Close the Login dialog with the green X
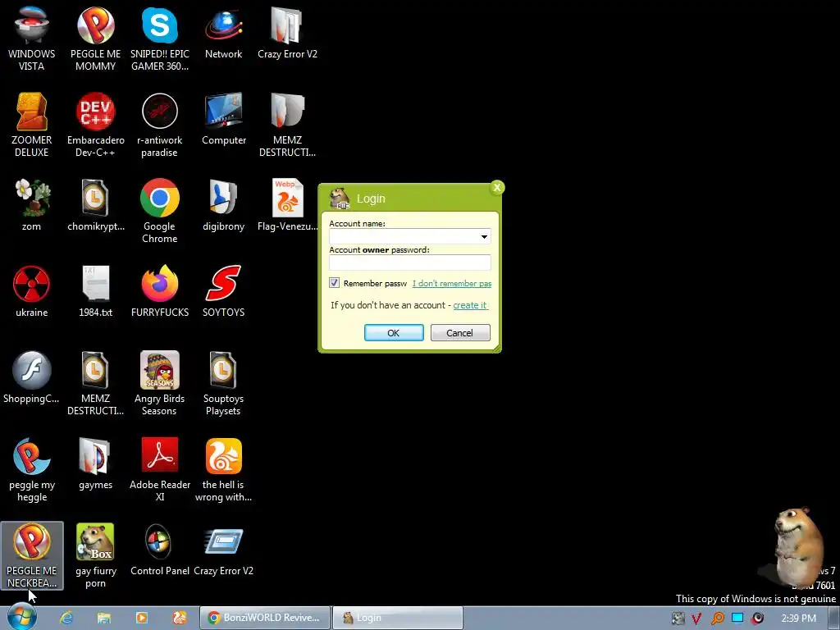The image size is (840, 630). click(497, 188)
